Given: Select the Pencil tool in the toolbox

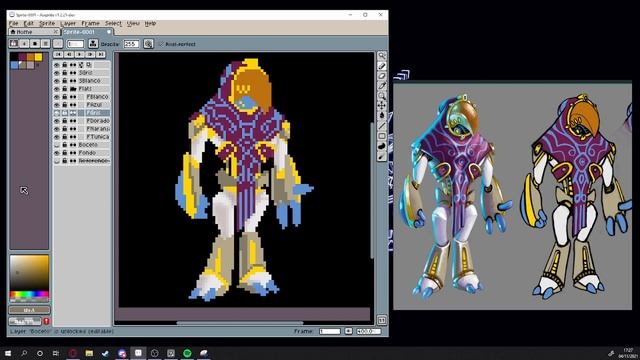Looking at the screenshot, I should [382, 66].
